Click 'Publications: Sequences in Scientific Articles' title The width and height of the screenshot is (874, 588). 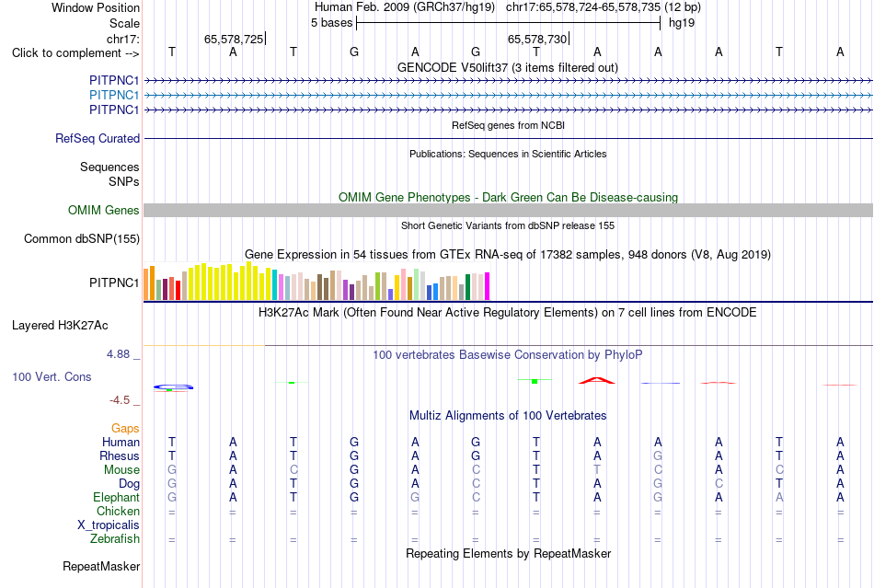pos(508,154)
